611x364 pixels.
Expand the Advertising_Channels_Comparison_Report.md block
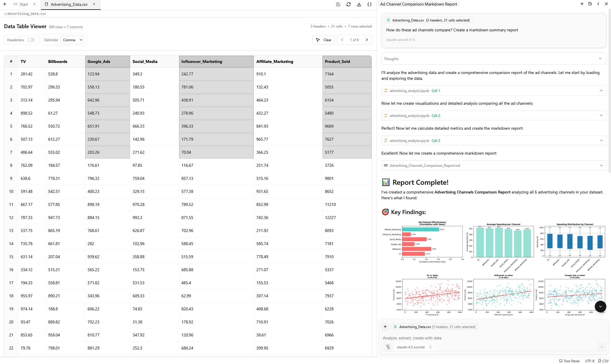493,165
